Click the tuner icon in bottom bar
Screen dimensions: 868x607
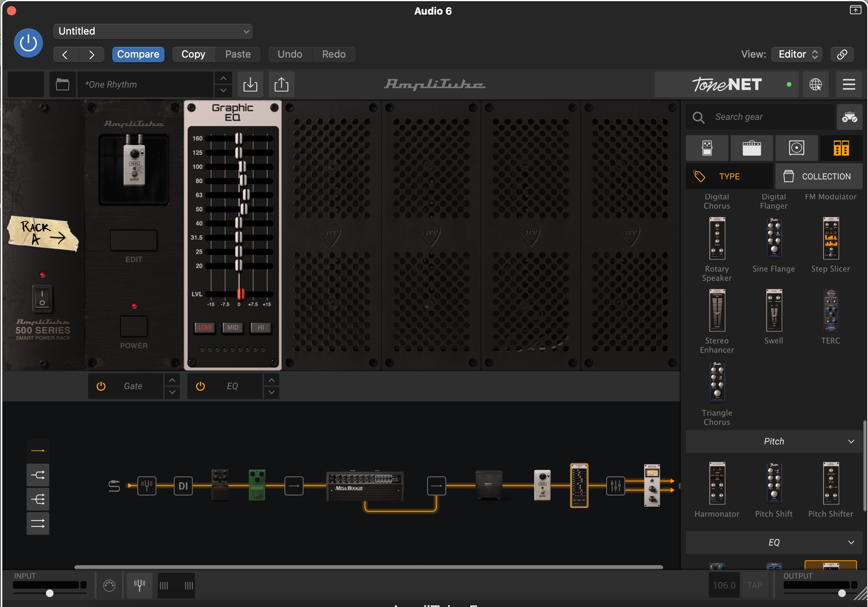coord(139,585)
